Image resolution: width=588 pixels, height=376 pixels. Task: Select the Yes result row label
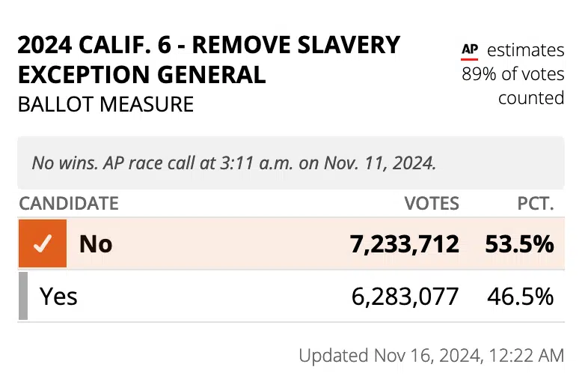[x=58, y=297]
